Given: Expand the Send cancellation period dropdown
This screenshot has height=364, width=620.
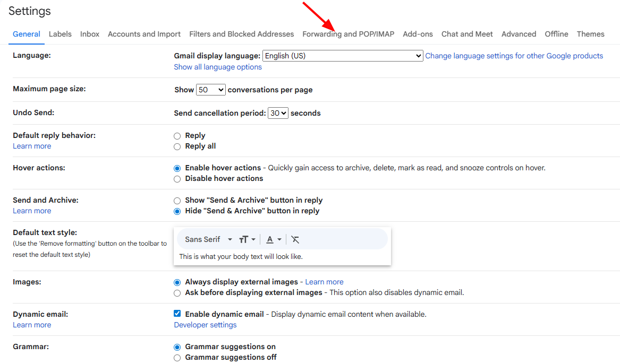Looking at the screenshot, I should click(278, 113).
